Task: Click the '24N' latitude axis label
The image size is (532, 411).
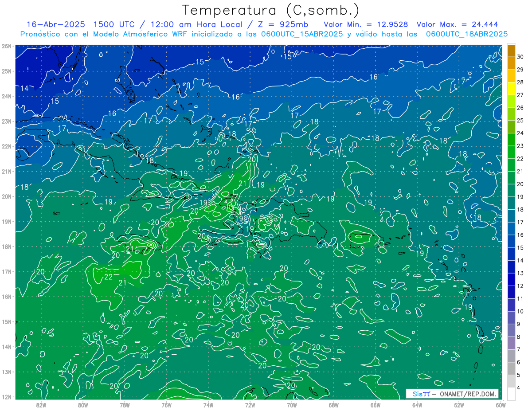Action: [7, 96]
